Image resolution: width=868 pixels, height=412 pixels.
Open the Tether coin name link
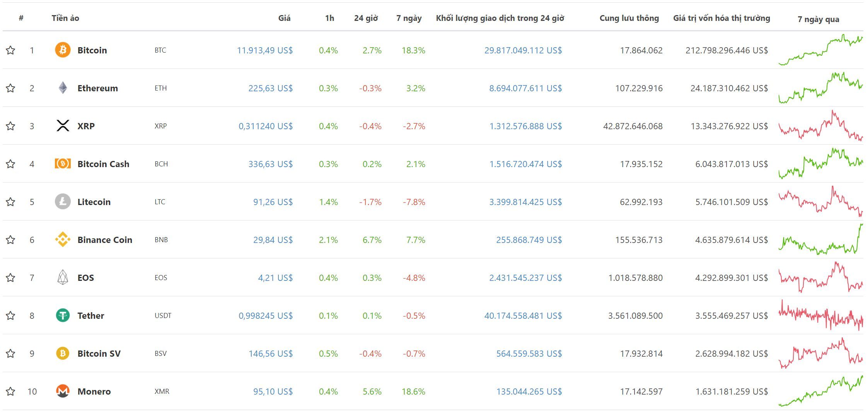point(91,315)
